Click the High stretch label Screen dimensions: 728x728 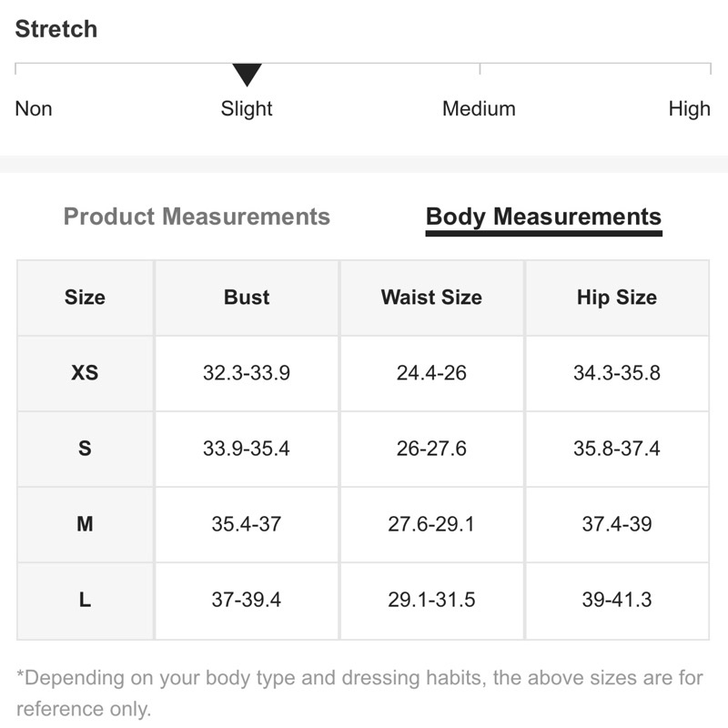click(689, 109)
